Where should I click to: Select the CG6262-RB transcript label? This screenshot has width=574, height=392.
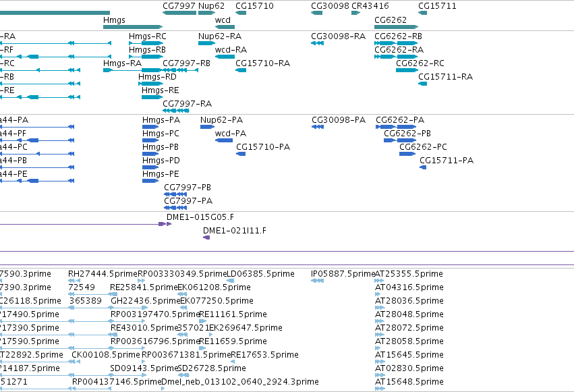[x=398, y=36]
